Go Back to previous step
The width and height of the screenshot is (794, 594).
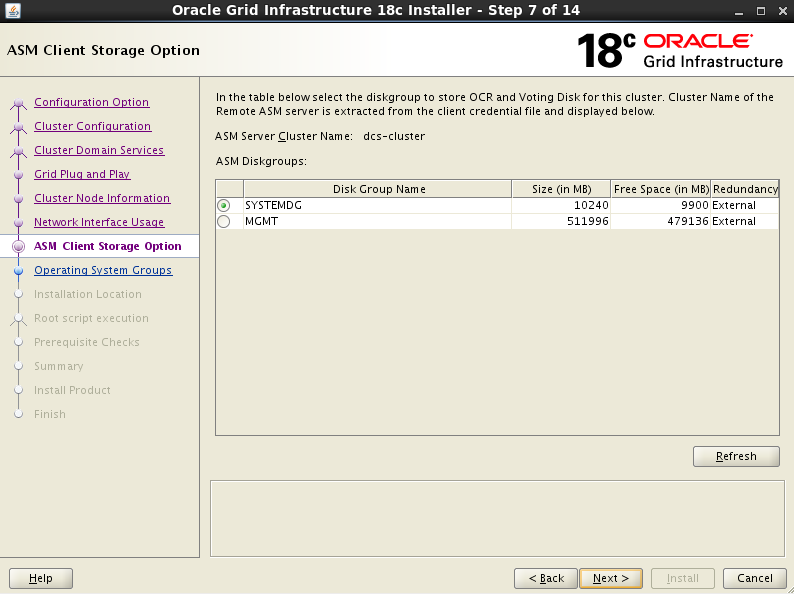click(546, 578)
